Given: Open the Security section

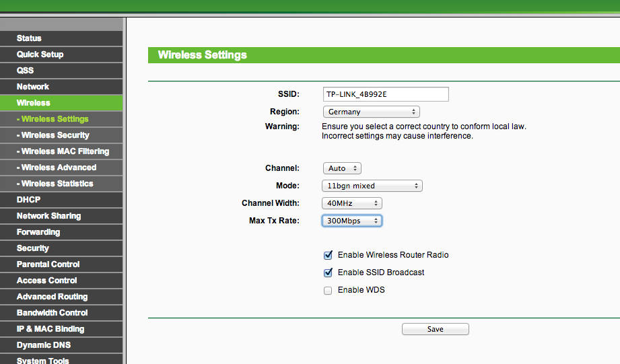Looking at the screenshot, I should (61, 248).
